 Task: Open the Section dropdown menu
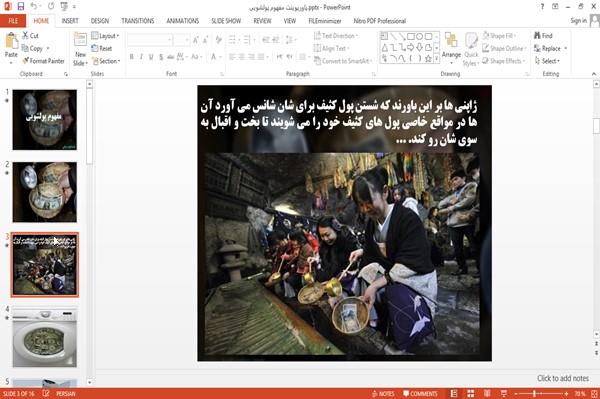[x=106, y=61]
